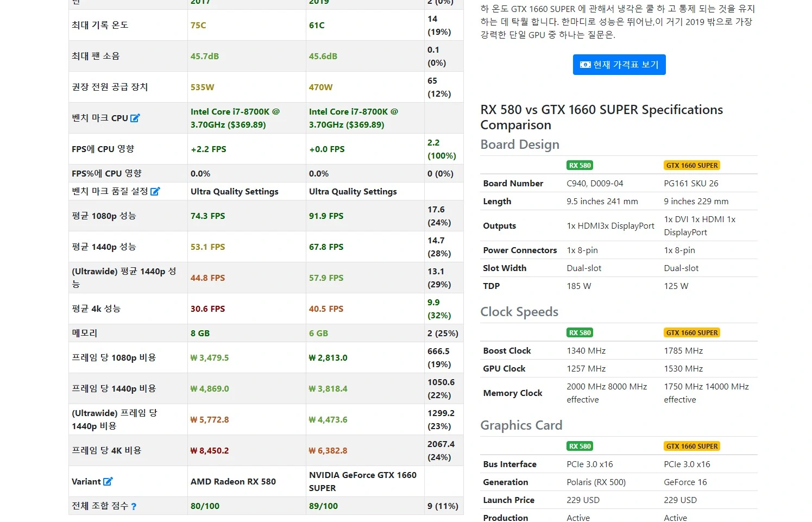Click question mark beside 전체 조합 점수
812x522 pixels.
coord(134,506)
